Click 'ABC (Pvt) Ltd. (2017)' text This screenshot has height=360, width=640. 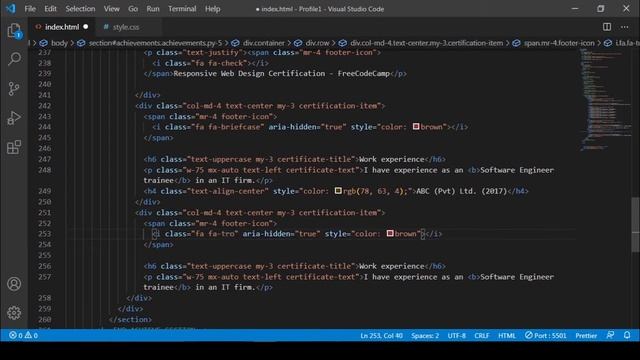click(x=461, y=191)
